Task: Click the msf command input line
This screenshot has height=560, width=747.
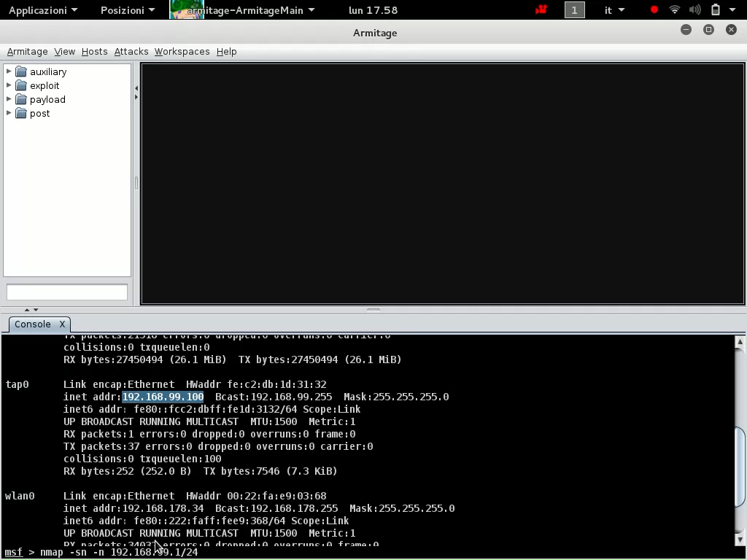Action: [x=373, y=553]
